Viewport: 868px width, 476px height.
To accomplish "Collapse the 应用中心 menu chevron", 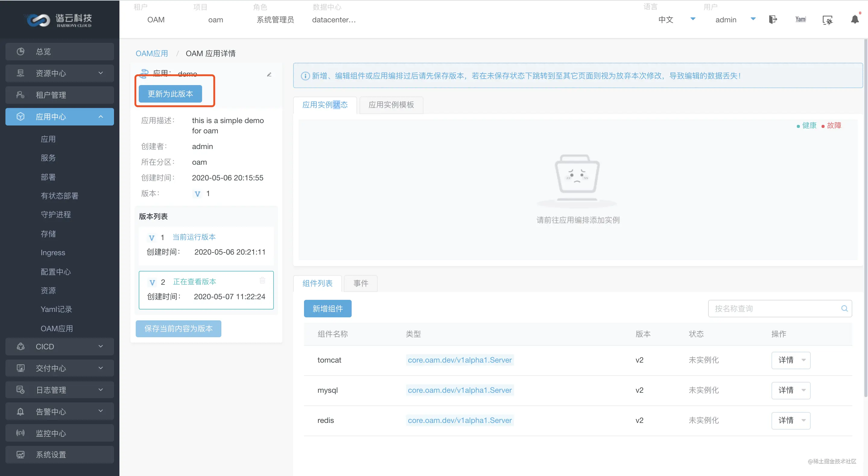I will coord(101,117).
